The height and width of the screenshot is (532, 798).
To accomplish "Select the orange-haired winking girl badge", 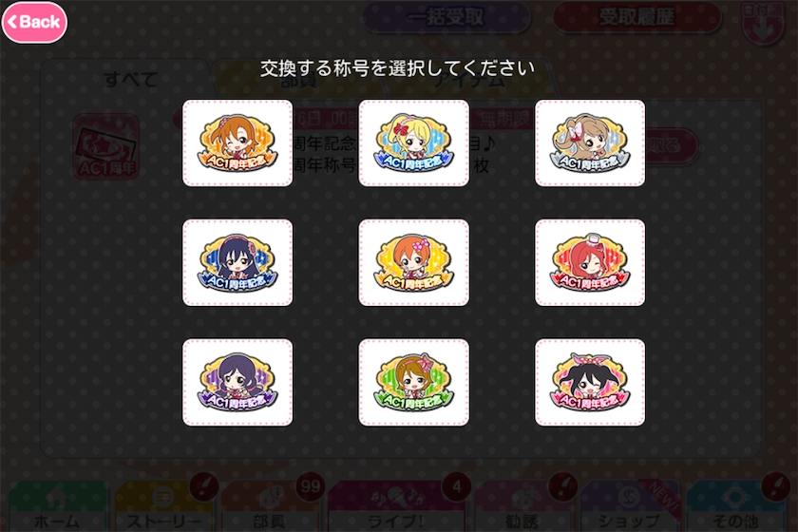I will (237, 143).
